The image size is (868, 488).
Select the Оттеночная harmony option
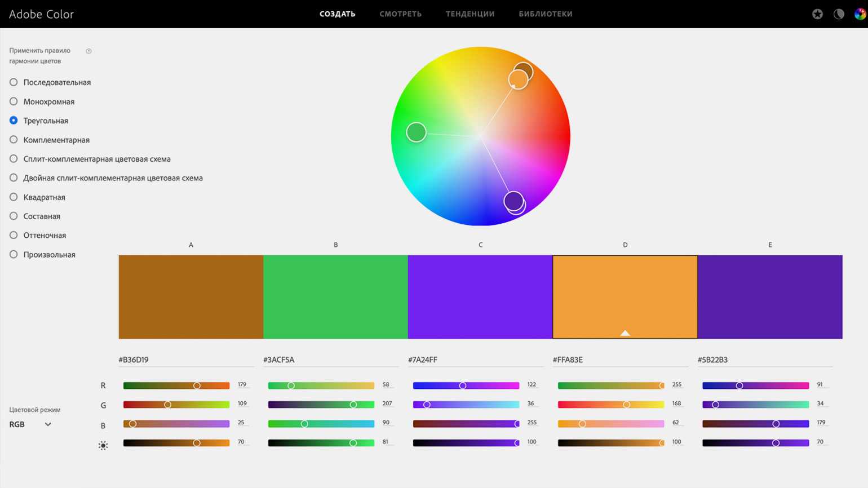[x=14, y=236]
